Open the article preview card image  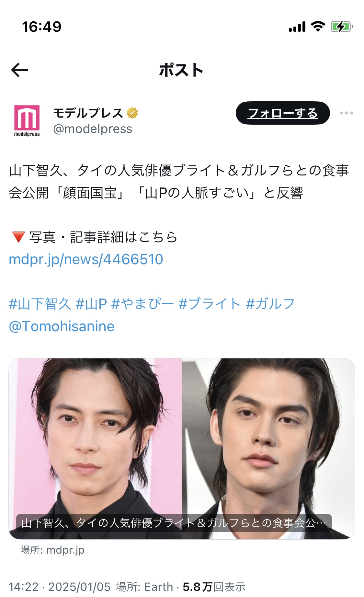(182, 448)
